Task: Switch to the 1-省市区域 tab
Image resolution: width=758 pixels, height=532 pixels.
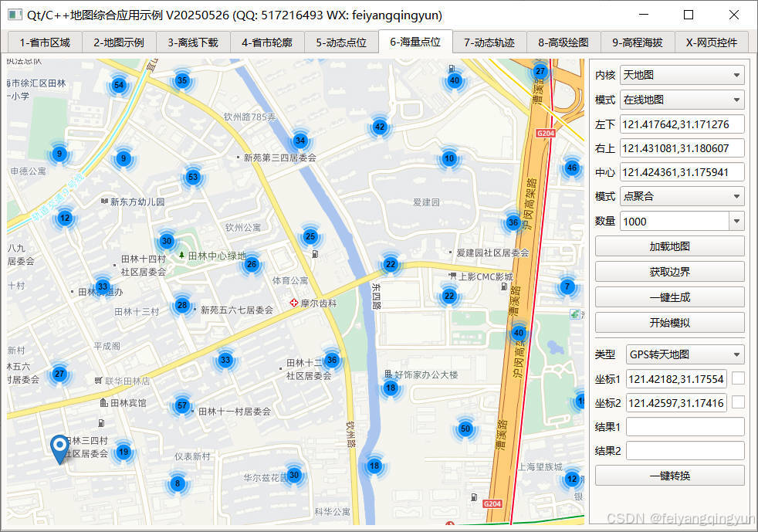Action: [45, 42]
